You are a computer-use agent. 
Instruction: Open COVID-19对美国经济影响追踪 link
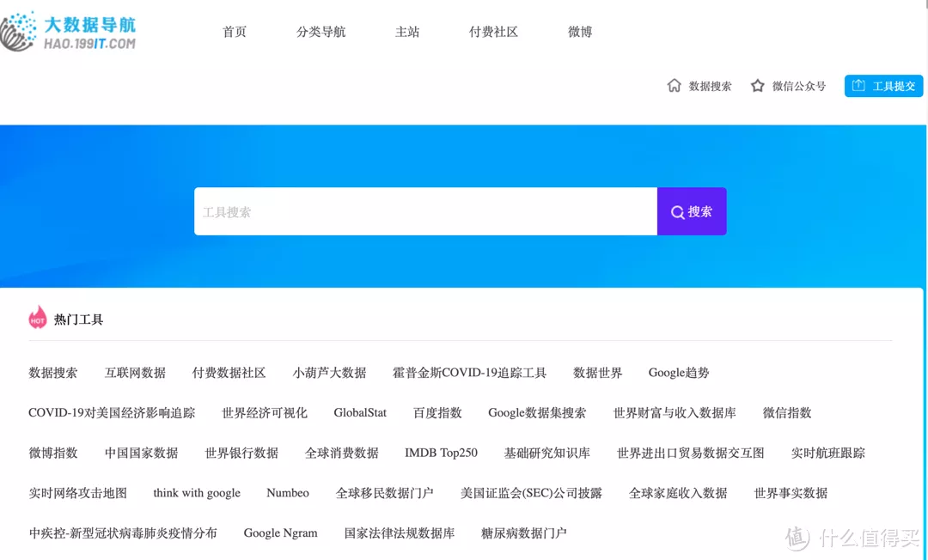112,413
